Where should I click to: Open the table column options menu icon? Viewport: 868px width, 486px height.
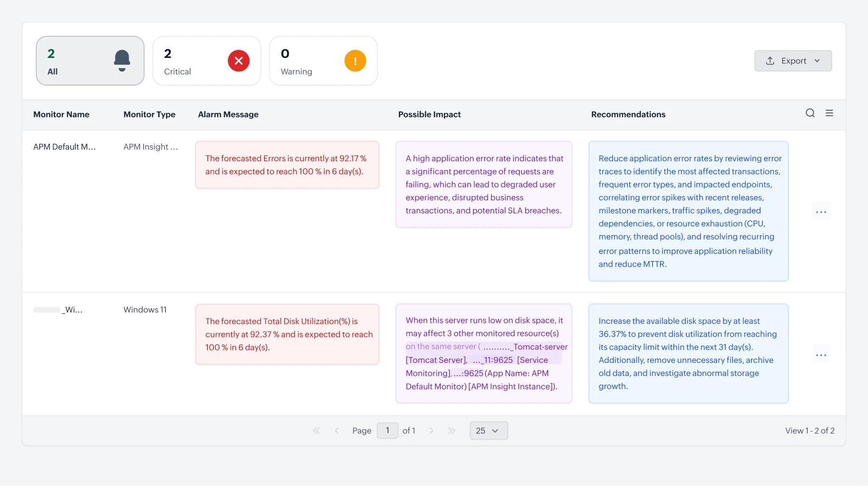click(x=829, y=113)
